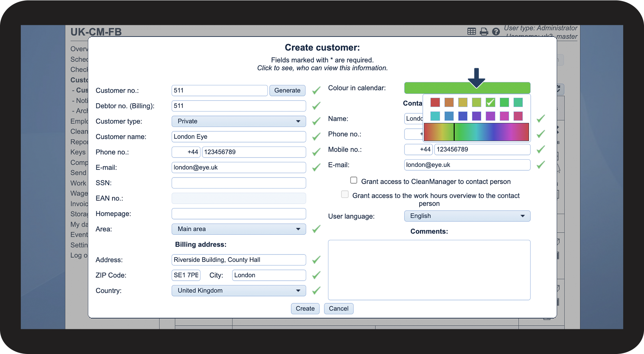Click the 'who can view this information' link

tap(323, 68)
